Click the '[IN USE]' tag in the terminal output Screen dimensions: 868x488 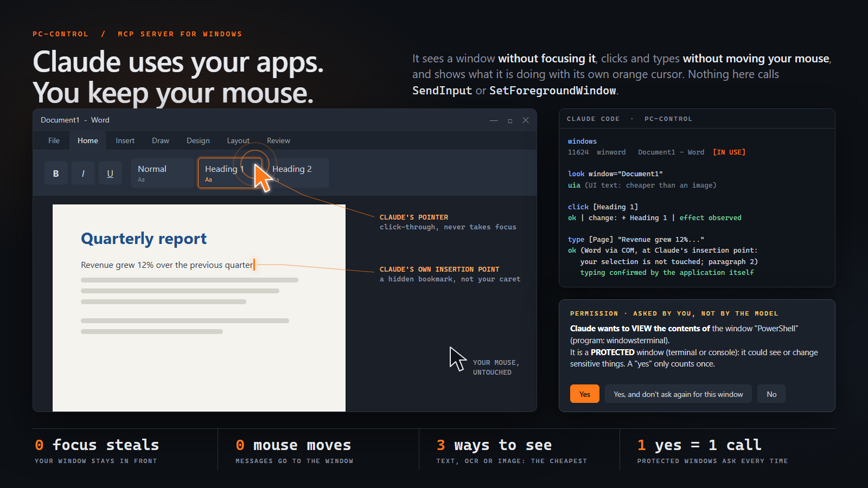[x=729, y=152]
